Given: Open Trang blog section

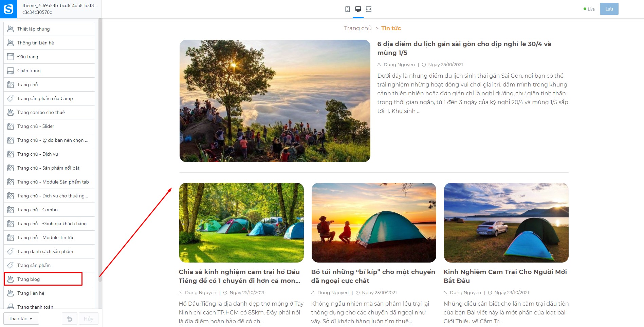Looking at the screenshot, I should [49, 279].
